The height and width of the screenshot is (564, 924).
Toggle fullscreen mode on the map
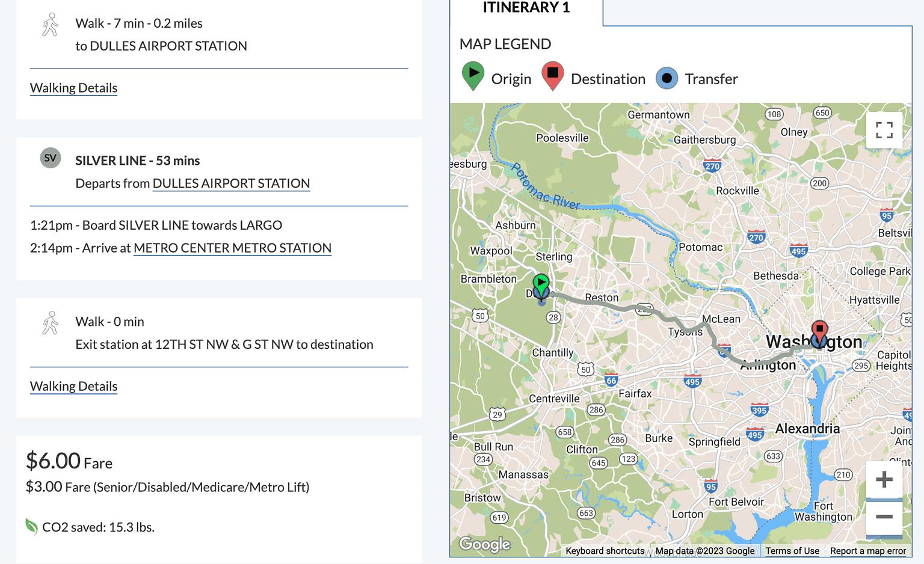click(884, 129)
